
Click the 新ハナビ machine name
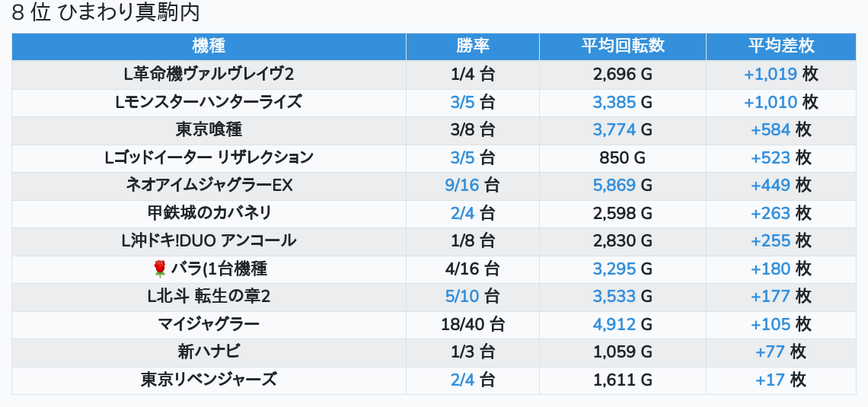tap(209, 352)
